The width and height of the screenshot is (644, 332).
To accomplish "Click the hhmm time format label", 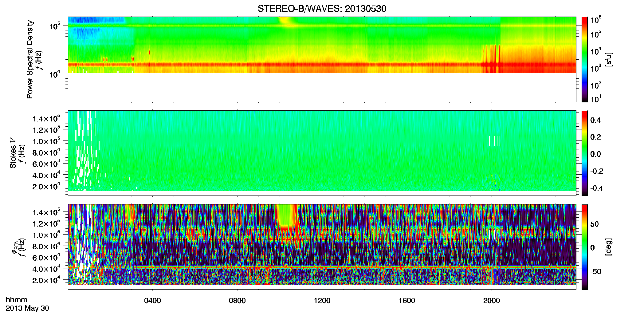I will [x=17, y=300].
